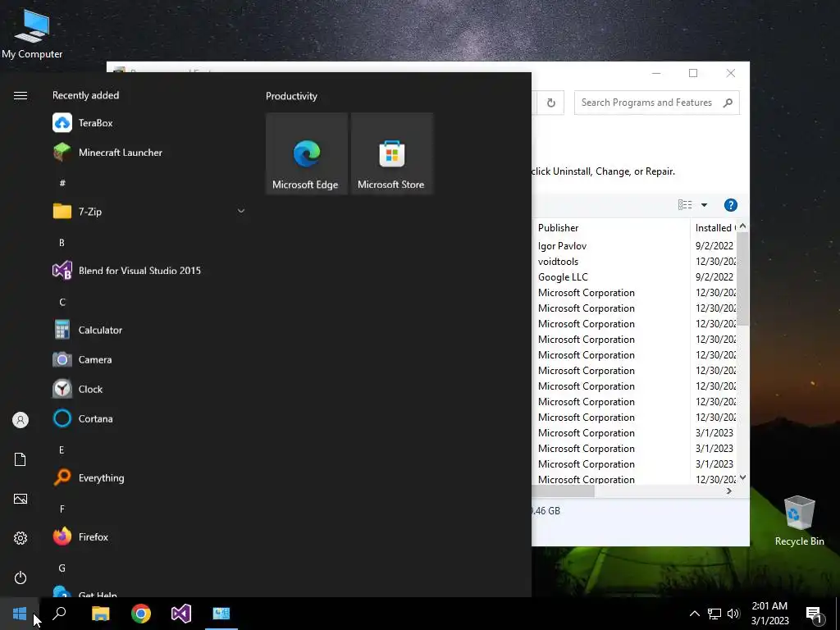This screenshot has width=840, height=630.
Task: Open Documents from Start sidebar
Action: 21,459
